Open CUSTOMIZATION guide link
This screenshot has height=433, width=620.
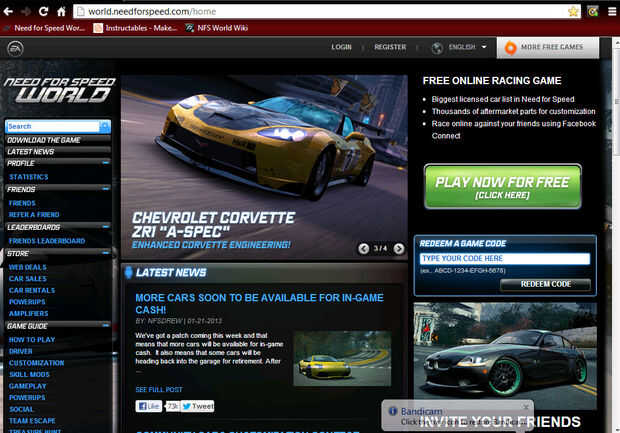click(x=36, y=363)
